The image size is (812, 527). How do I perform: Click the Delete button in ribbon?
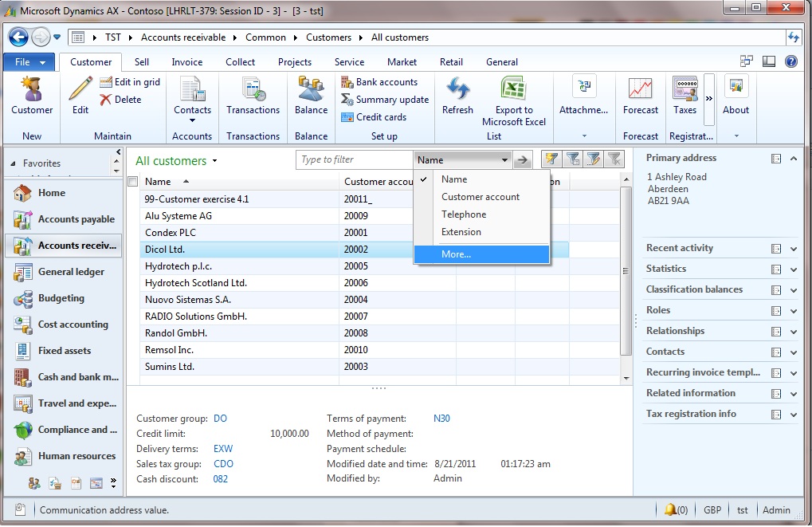tap(120, 100)
